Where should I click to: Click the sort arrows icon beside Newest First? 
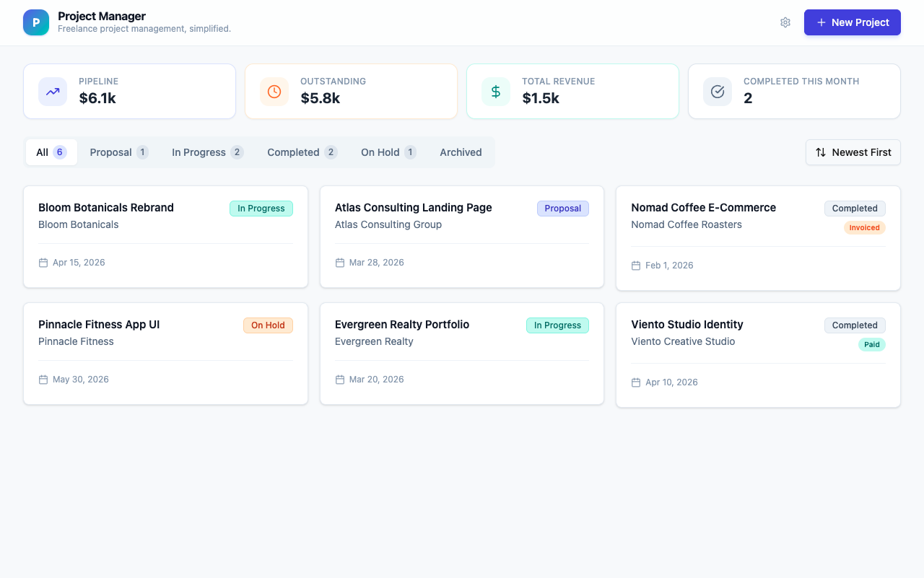coord(821,152)
